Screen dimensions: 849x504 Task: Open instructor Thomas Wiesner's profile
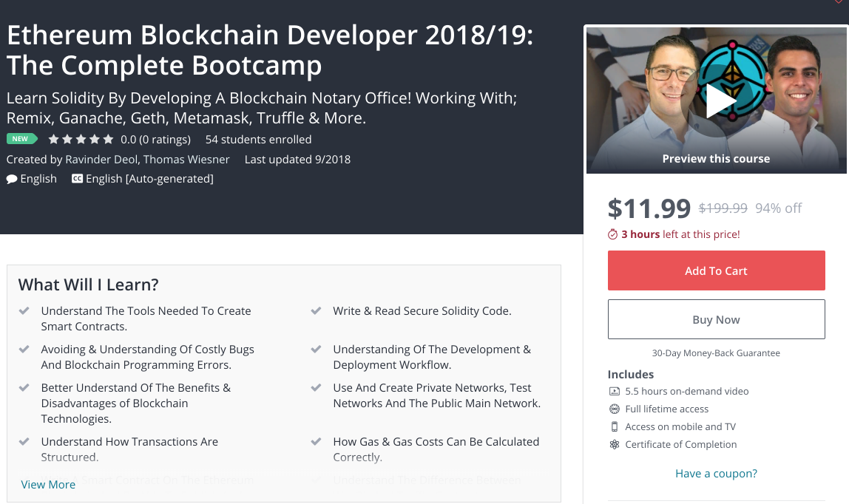186,160
